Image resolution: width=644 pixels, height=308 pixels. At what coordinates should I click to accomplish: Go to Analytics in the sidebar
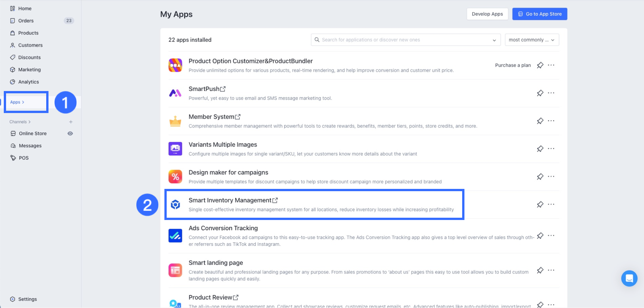point(28,82)
